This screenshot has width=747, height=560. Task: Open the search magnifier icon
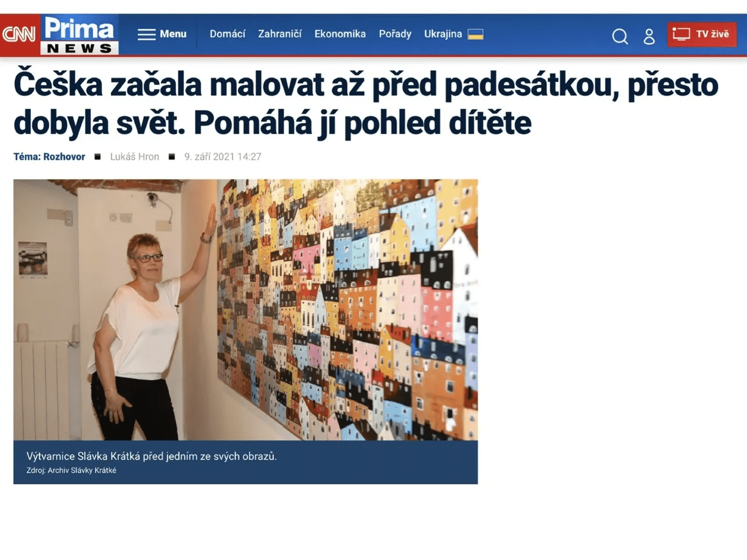(620, 36)
